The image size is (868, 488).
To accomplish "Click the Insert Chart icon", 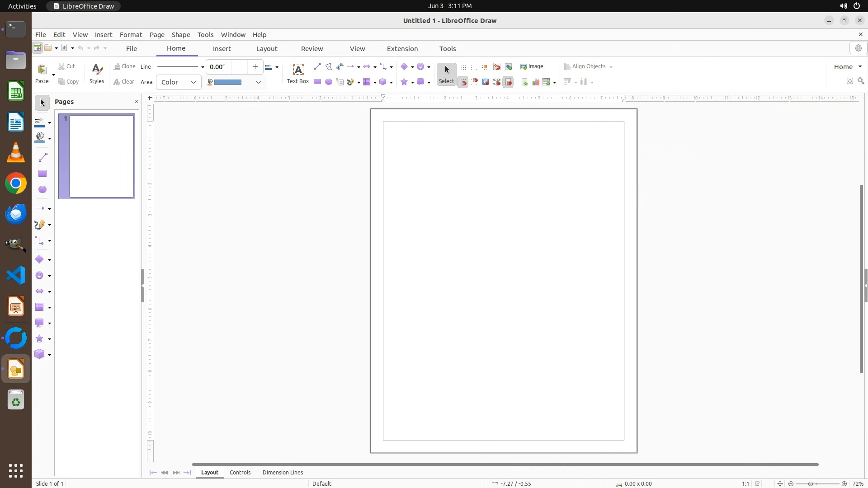I will click(536, 82).
